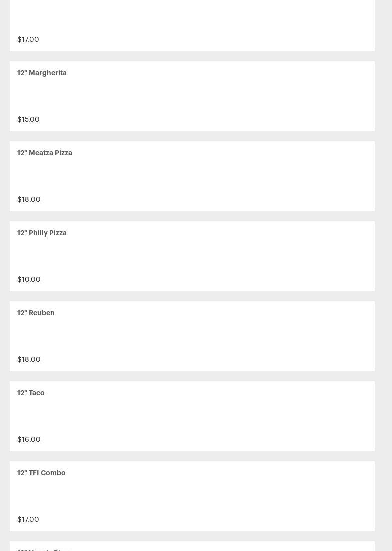Click the TFI Combo $17.00 price
Viewport: 392px width, 551px height.
[28, 519]
